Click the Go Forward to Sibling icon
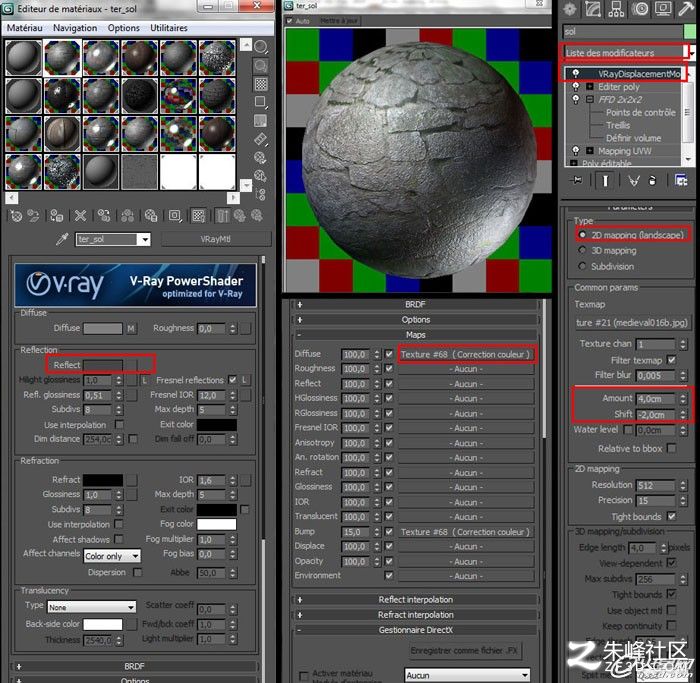This screenshot has height=683, width=700. click(257, 216)
